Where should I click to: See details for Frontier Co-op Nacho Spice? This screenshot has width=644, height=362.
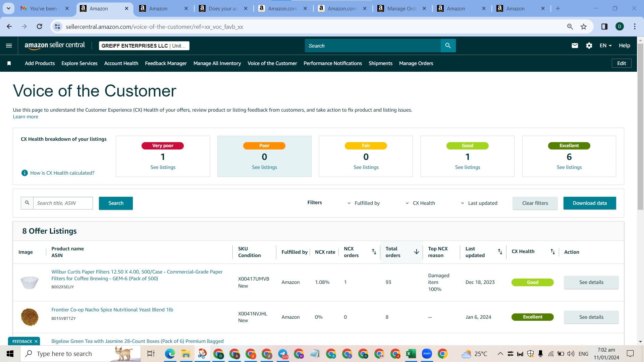(x=591, y=317)
